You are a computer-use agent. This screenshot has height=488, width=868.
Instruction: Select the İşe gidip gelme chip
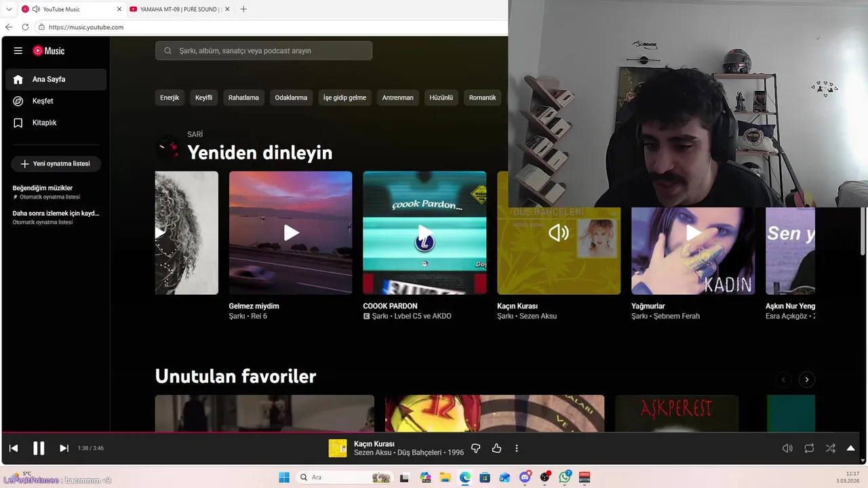coord(344,98)
